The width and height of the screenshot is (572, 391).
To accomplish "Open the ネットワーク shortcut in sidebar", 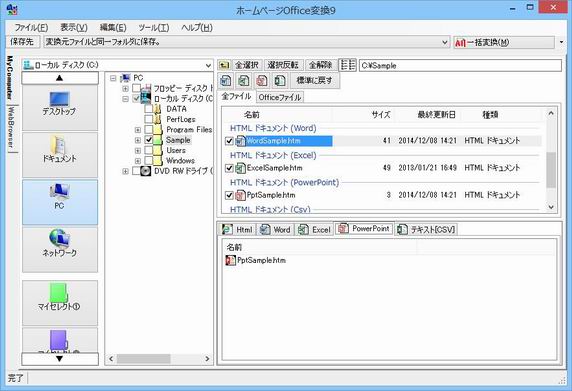I will pos(60,250).
